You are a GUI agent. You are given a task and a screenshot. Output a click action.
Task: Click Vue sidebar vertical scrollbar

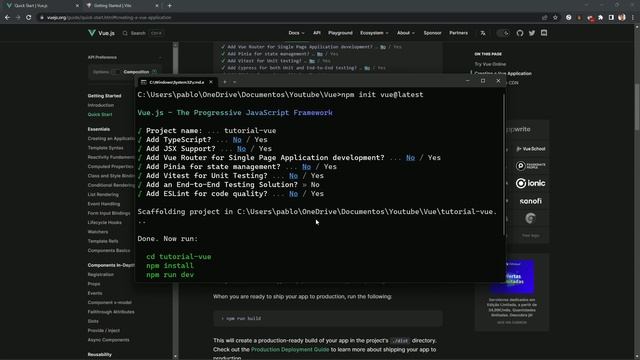click(176, 200)
